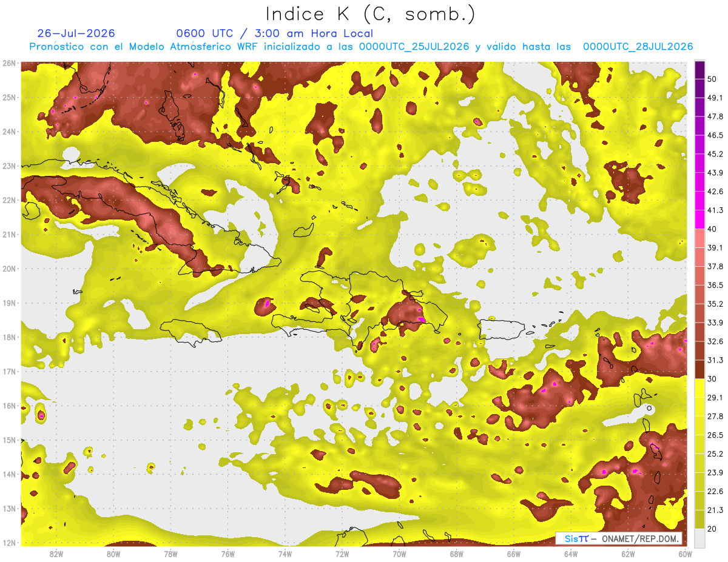Click the '14N' latitude label
This screenshot has width=728, height=562.
click(x=9, y=474)
